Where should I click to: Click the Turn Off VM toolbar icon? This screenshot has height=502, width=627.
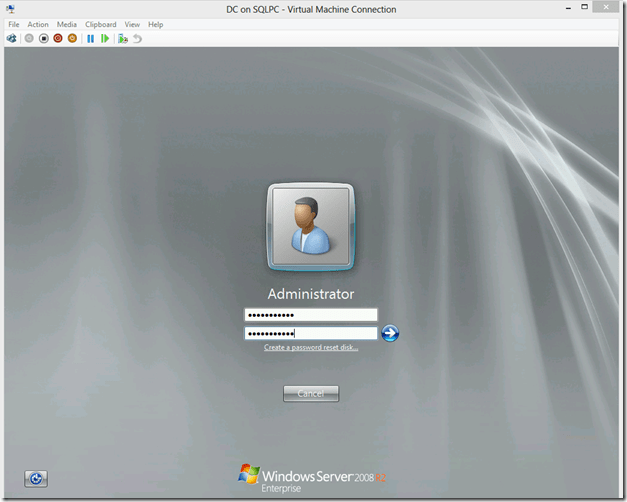[x=43, y=38]
